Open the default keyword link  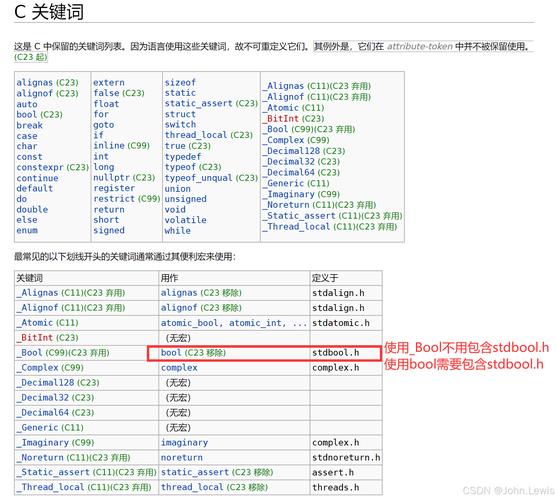pyautogui.click(x=34, y=188)
